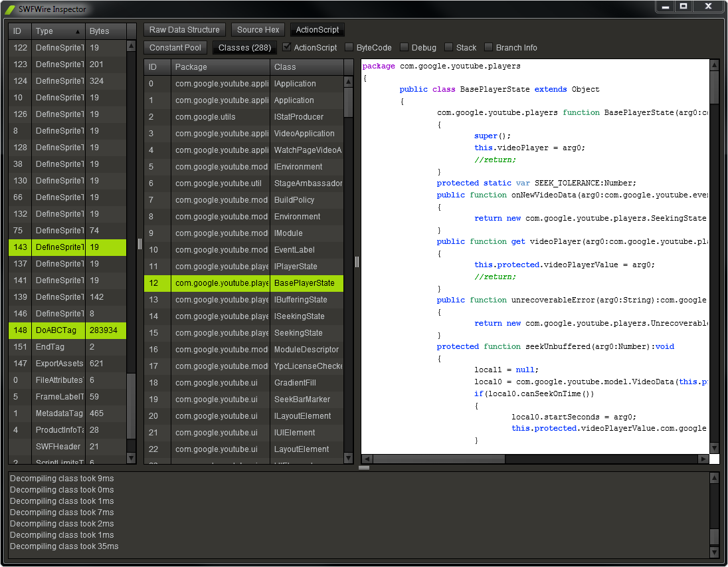
Task: Select class IStatProducer from com.google.utils
Action: pyautogui.click(x=244, y=117)
